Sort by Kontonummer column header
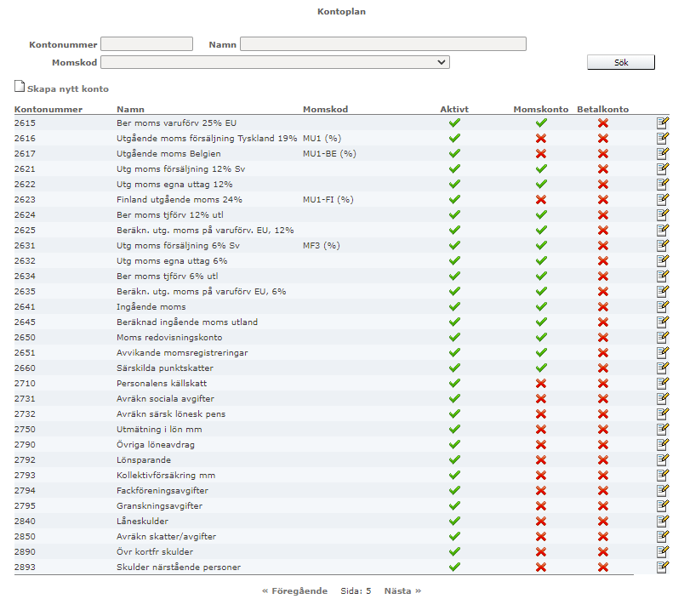This screenshot has height=616, width=684. (x=48, y=109)
